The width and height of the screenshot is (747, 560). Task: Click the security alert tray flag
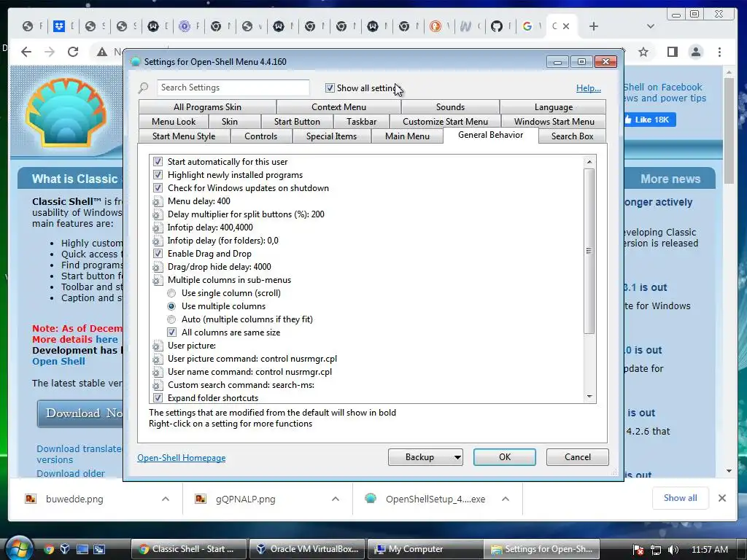639,550
